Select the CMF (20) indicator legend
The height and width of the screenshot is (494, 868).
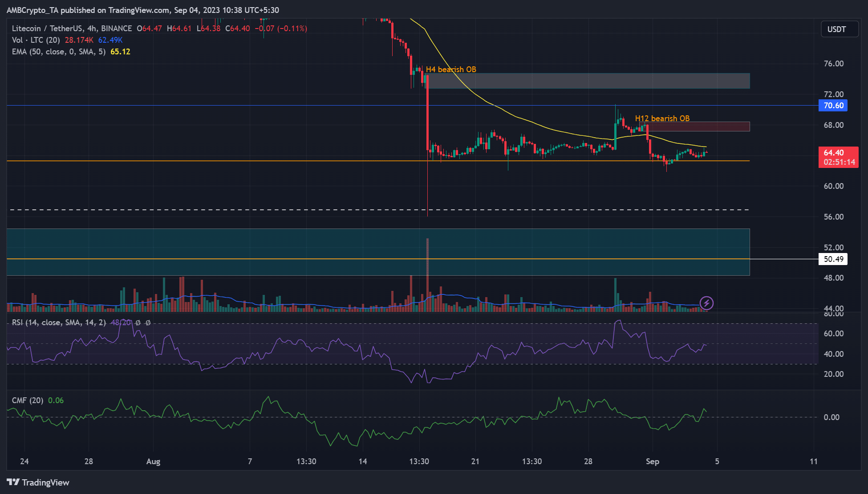coord(28,400)
